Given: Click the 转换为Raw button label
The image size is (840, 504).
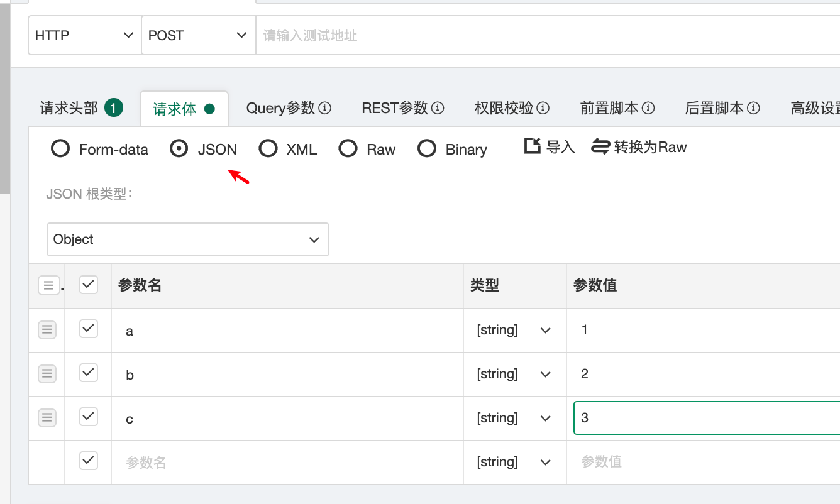Looking at the screenshot, I should coord(650,147).
